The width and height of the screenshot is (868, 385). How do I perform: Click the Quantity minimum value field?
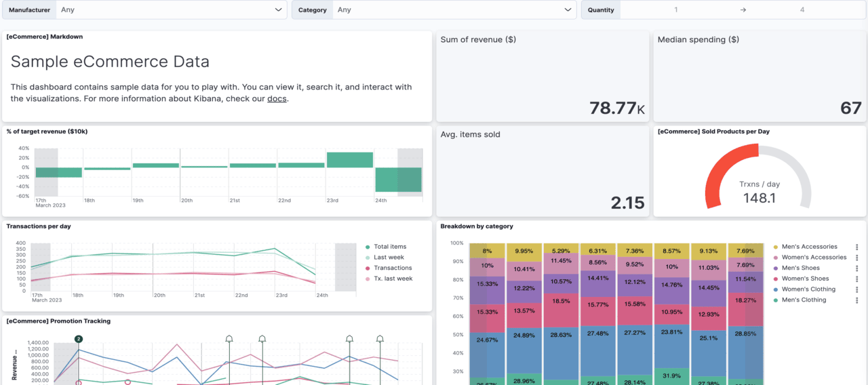click(x=675, y=10)
